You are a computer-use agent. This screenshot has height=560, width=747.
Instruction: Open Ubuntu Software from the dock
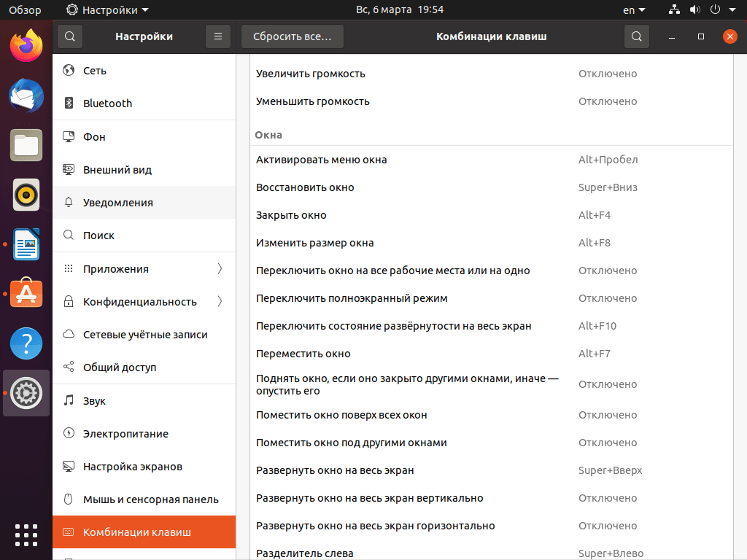click(26, 293)
